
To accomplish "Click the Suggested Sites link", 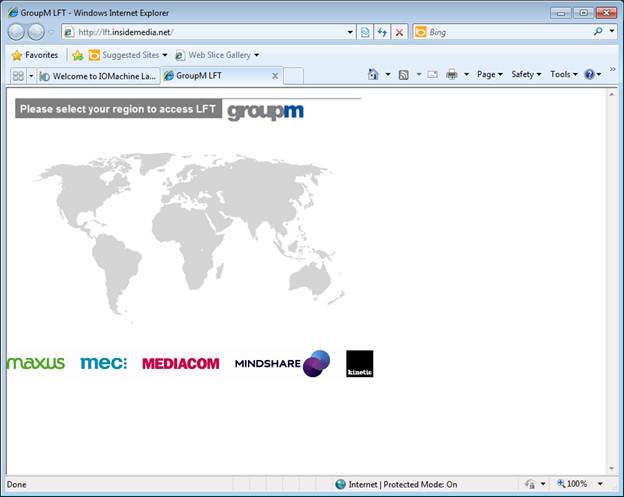I will (128, 55).
